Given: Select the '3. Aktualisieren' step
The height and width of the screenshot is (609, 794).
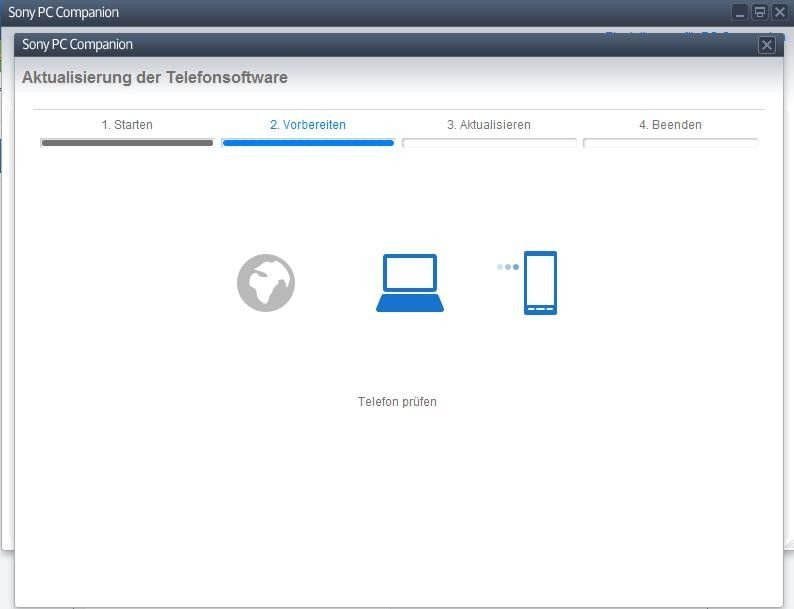Looking at the screenshot, I should 489,125.
